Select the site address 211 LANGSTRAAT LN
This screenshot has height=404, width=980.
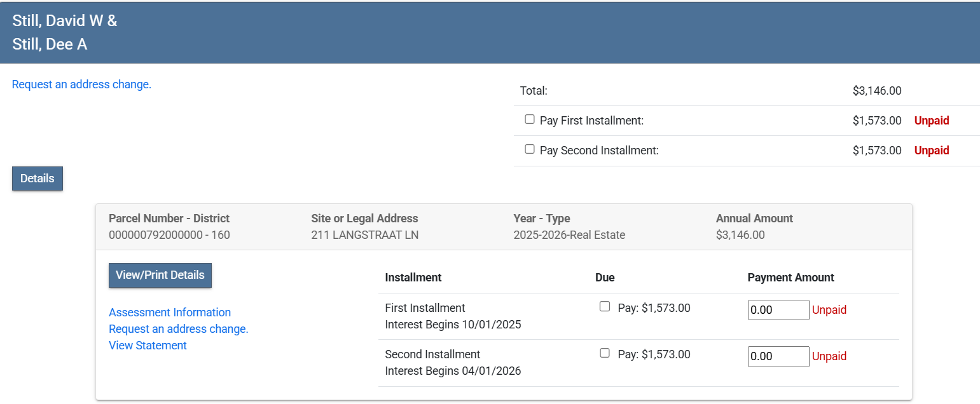tap(364, 235)
